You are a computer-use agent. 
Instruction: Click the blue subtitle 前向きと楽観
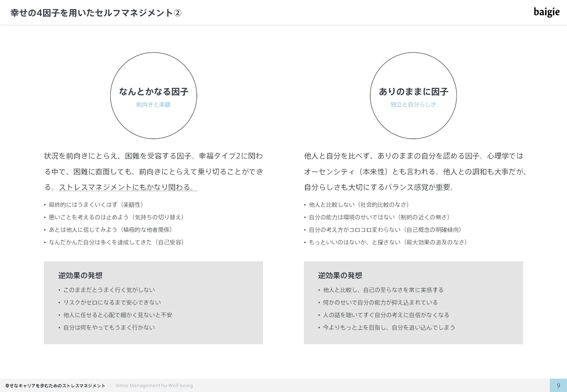coord(153,105)
